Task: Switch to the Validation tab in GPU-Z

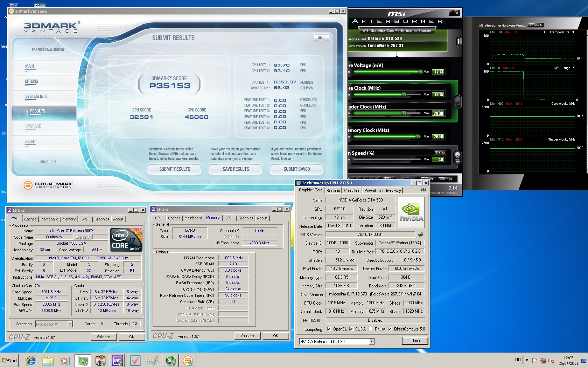Action: click(352, 191)
